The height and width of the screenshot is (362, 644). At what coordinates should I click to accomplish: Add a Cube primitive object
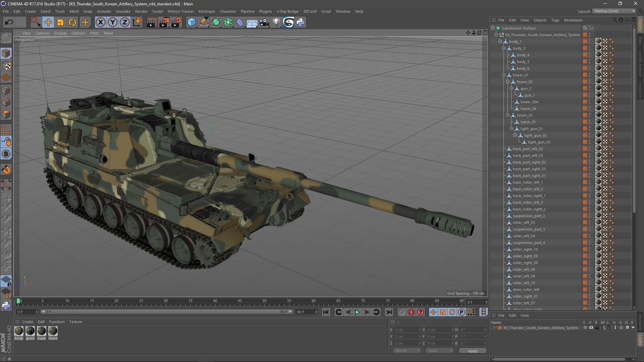pos(192,22)
